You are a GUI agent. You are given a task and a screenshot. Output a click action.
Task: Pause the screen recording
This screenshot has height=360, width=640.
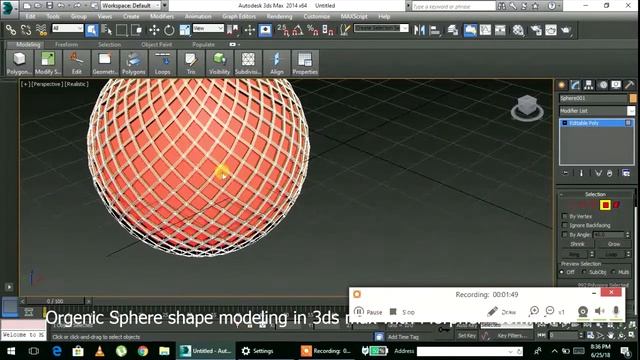(368, 312)
